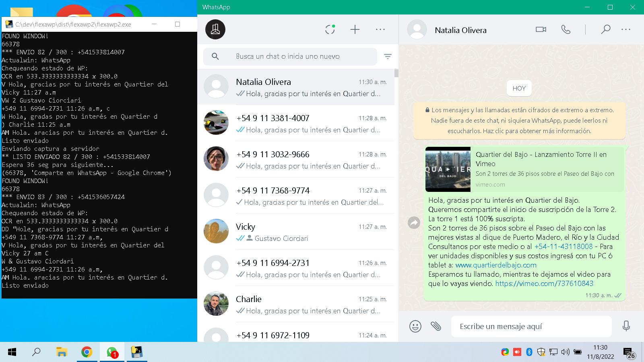Open the emoji picker
The height and width of the screenshot is (362, 644).
coord(415,326)
